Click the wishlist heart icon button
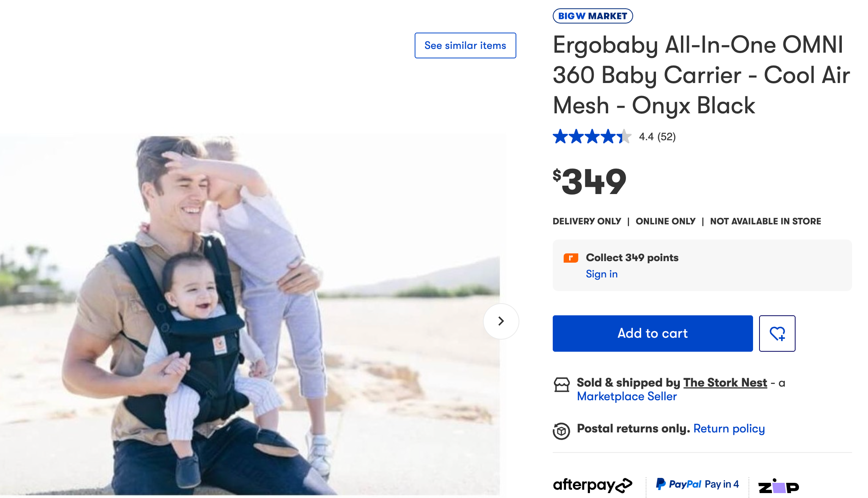This screenshot has width=868, height=498. click(x=777, y=334)
